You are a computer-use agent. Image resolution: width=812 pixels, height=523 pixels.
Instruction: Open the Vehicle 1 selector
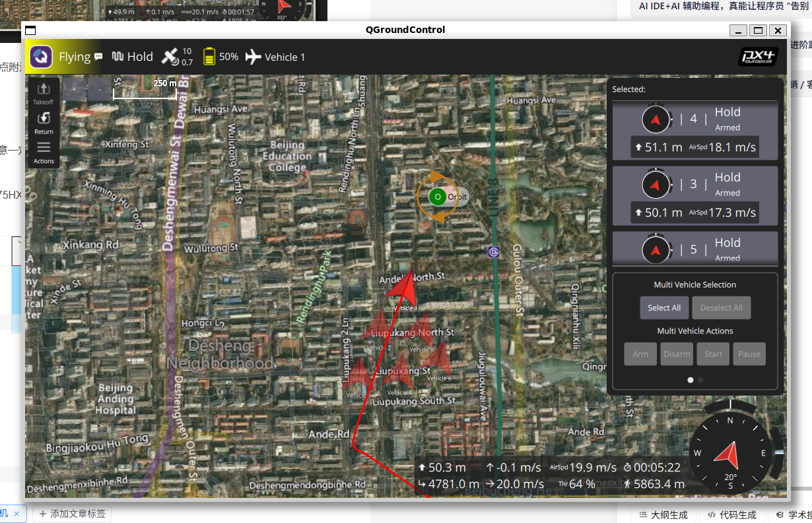click(x=275, y=57)
